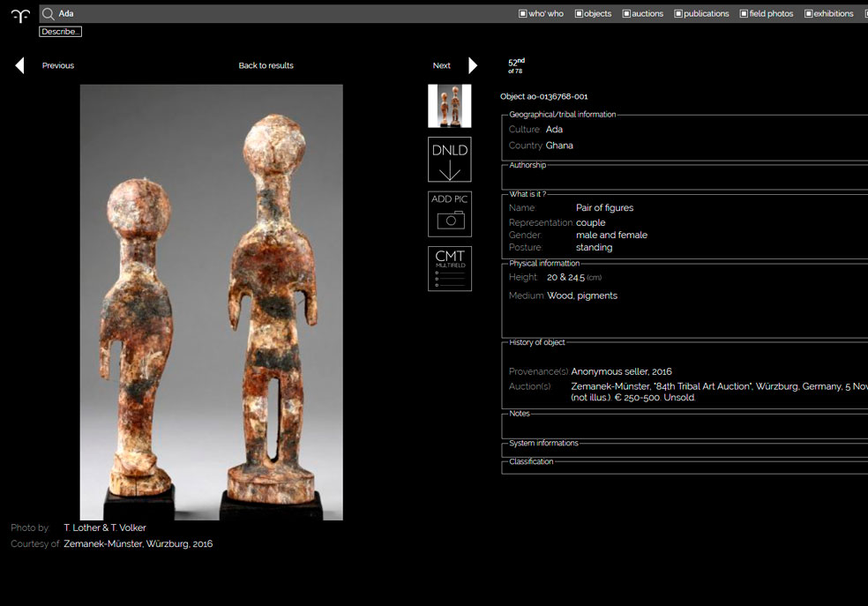Click courtesy Zemanek-Münster, Würzburg, 2016
Viewport: 868px width, 606px height.
pyautogui.click(x=138, y=544)
